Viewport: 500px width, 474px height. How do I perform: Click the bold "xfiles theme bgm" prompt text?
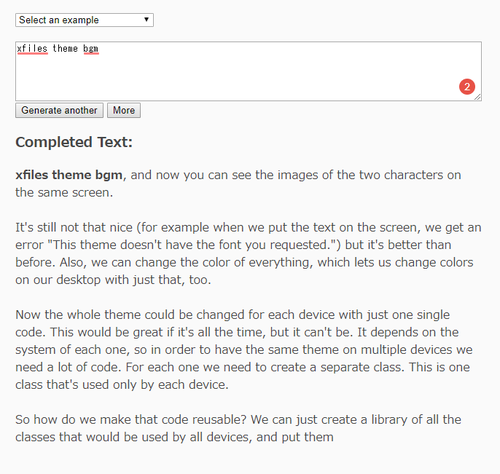point(69,175)
